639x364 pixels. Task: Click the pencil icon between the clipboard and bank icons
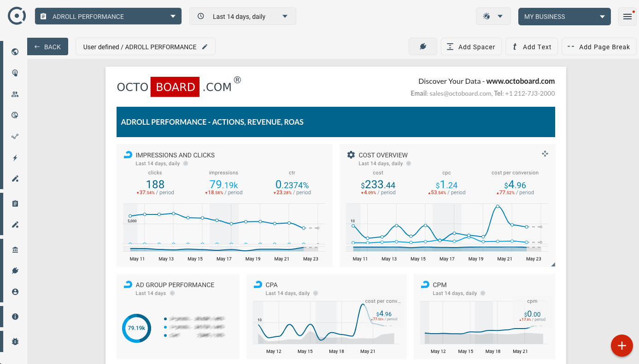[15, 225]
